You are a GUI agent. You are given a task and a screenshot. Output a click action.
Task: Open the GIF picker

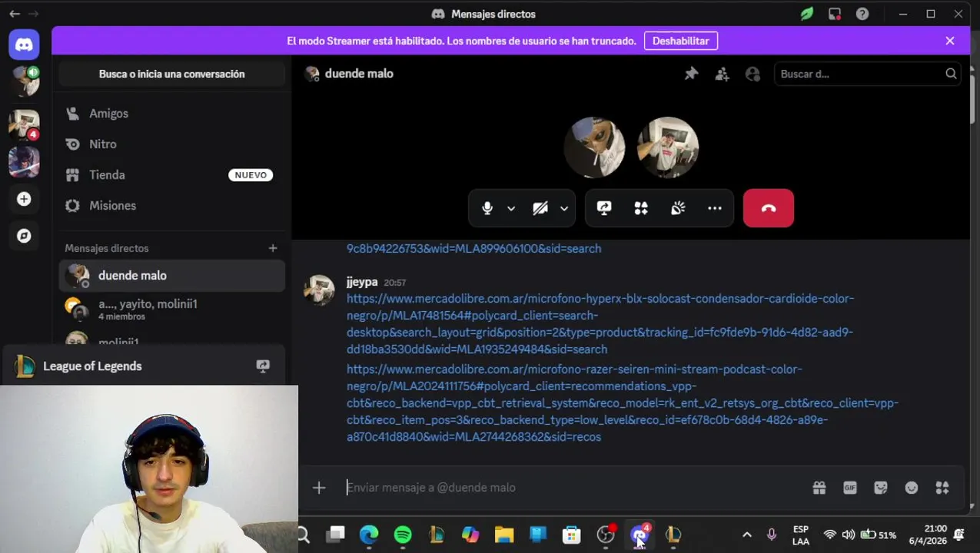tap(850, 488)
